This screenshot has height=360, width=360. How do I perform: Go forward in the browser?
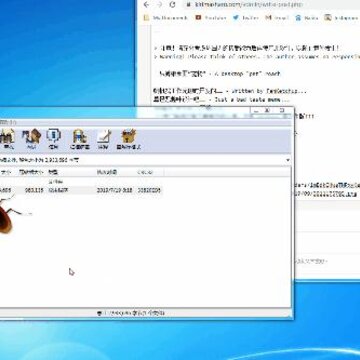coord(159,5)
